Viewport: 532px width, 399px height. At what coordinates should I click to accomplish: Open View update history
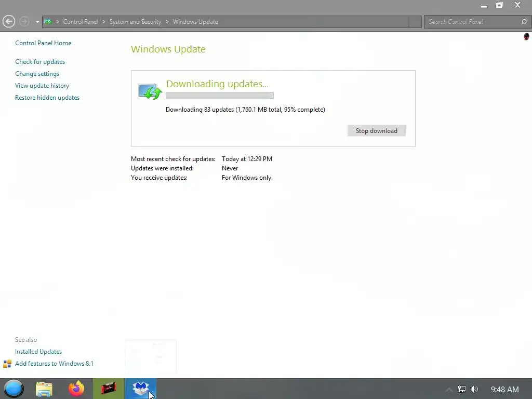pyautogui.click(x=42, y=86)
